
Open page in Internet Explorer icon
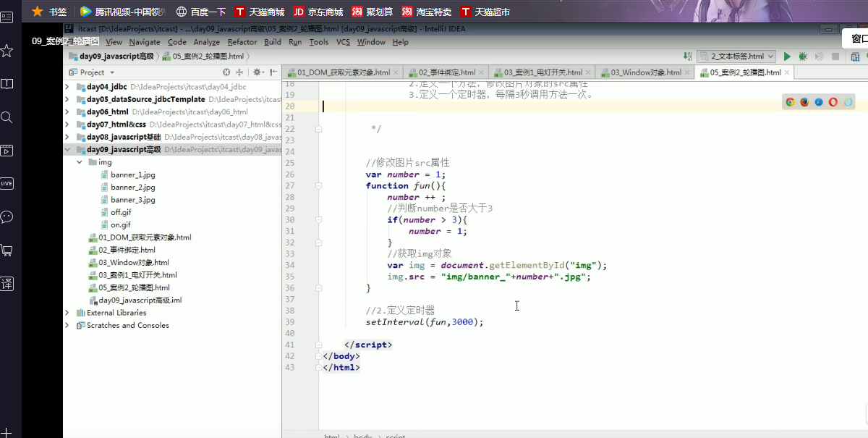coord(848,103)
